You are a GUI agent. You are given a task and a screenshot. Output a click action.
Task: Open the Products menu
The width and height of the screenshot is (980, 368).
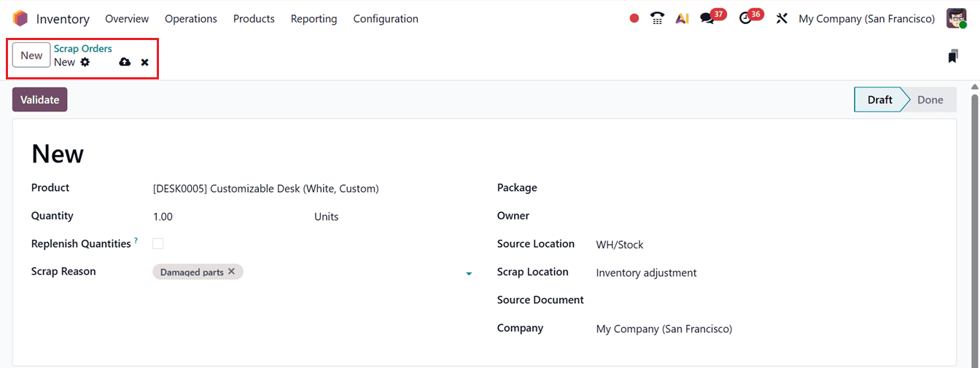254,19
